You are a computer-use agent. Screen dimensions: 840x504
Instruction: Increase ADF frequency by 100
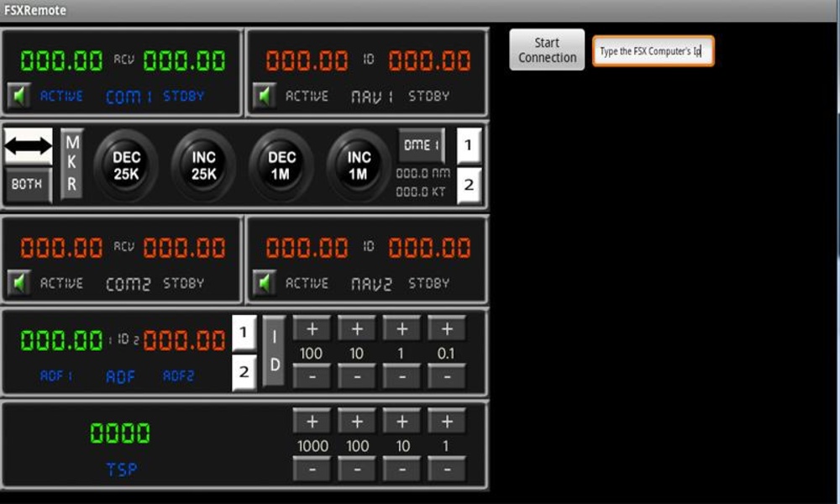[312, 328]
